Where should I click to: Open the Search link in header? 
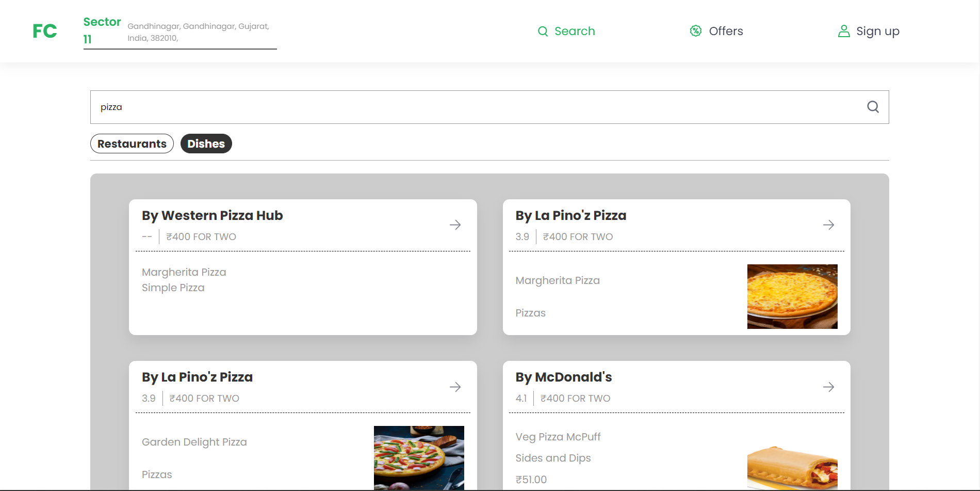[575, 31]
